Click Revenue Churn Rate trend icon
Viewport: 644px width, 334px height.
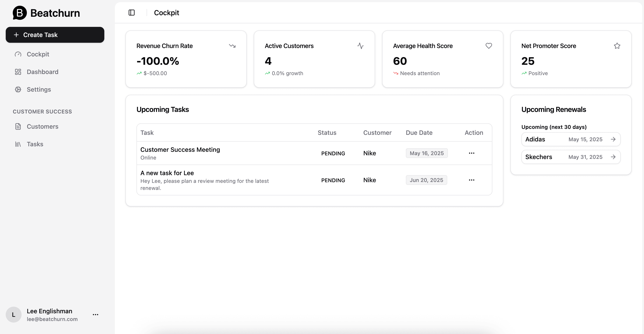coord(232,46)
